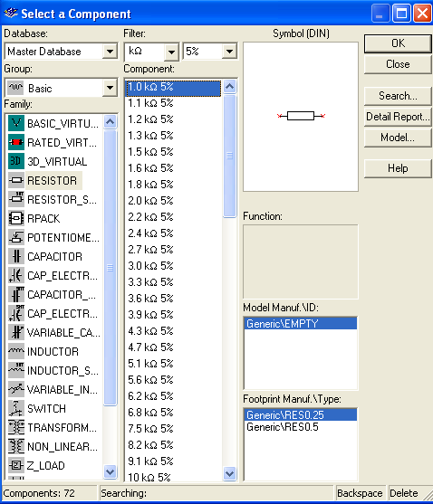Select component 2.2 kΩ 5%
The width and height of the screenshot is (433, 504).
pyautogui.click(x=173, y=217)
